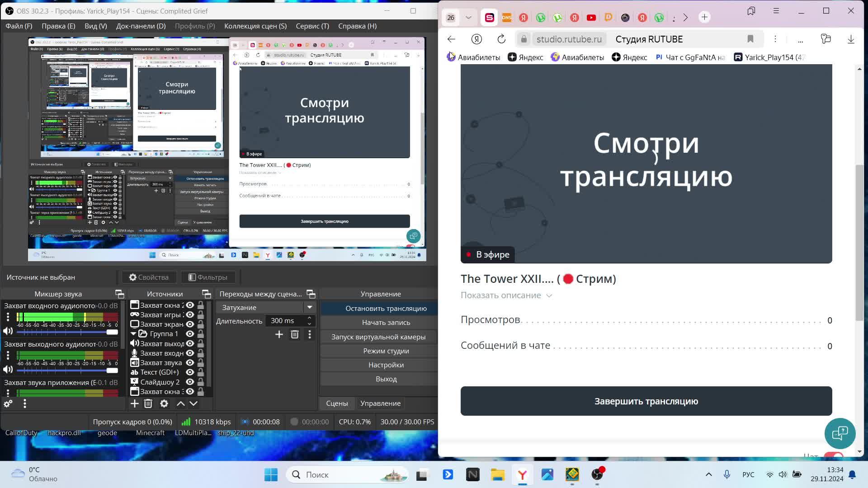The width and height of the screenshot is (868, 488).
Task: Toggle visibility of Слайдшоу 2 source
Action: tap(190, 382)
